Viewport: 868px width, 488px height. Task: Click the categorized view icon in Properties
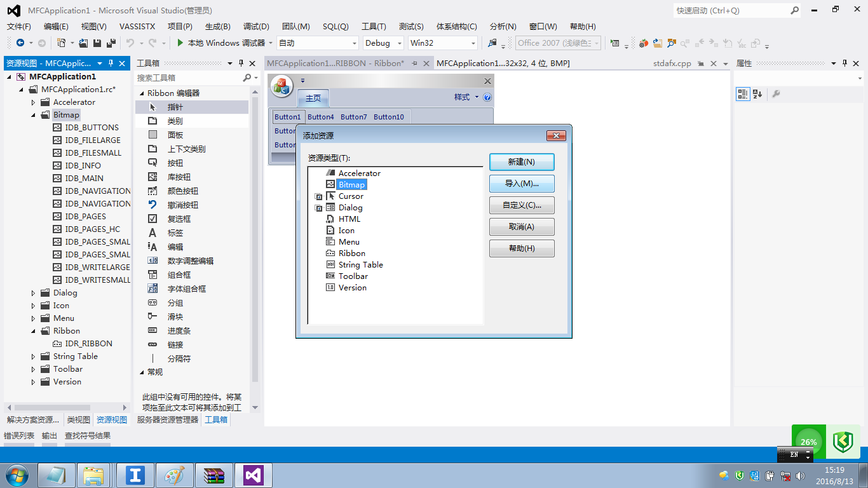click(x=742, y=94)
